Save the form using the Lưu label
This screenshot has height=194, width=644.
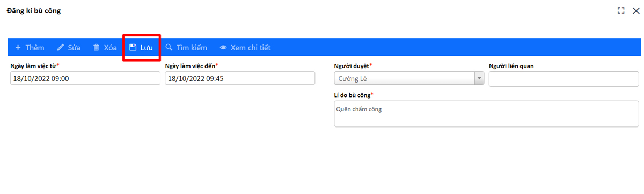tap(147, 48)
